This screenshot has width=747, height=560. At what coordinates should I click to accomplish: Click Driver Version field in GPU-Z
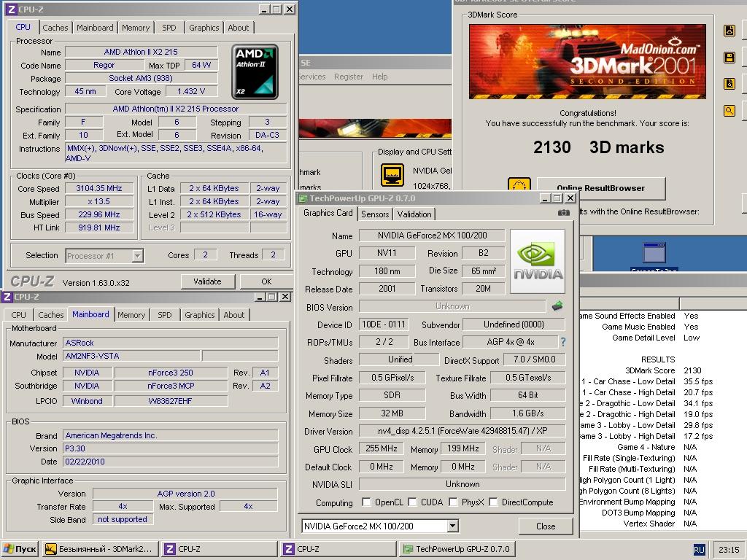point(462,431)
